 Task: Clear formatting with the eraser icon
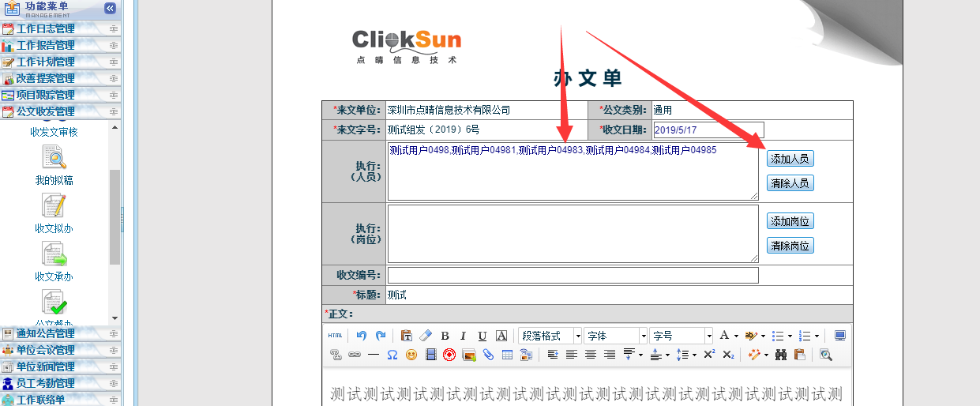(x=426, y=336)
